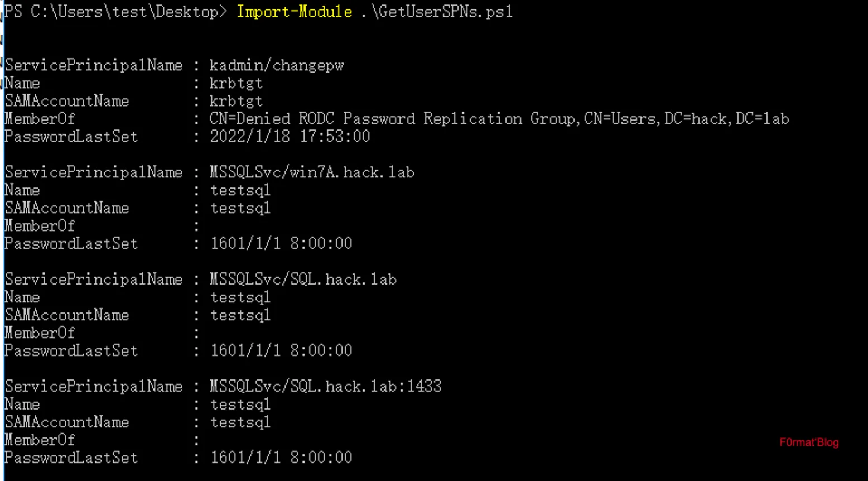The height and width of the screenshot is (481, 868).
Task: Click the MemberOf label in the krbtgt block
Action: coord(40,119)
